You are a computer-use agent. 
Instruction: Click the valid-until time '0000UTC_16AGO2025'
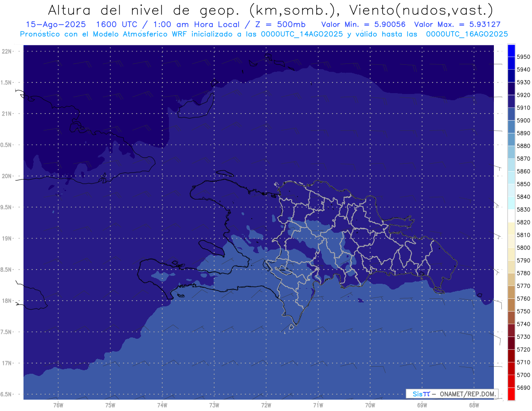click(467, 34)
